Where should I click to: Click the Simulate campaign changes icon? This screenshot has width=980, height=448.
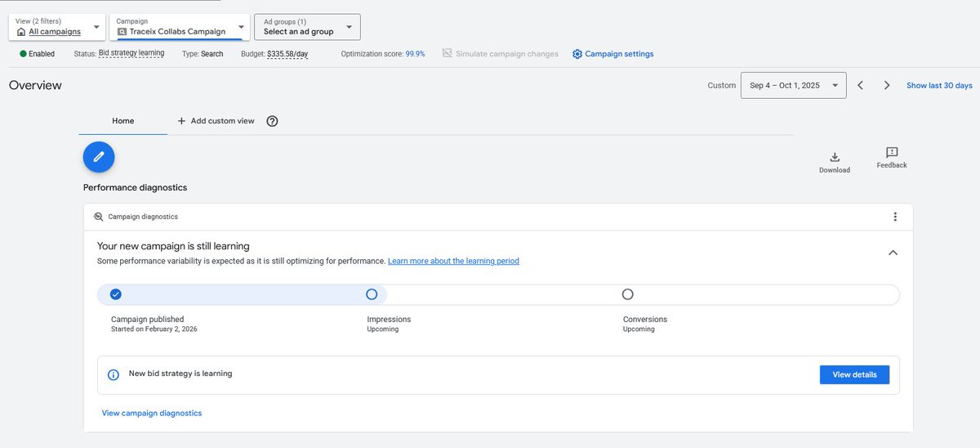coord(447,53)
